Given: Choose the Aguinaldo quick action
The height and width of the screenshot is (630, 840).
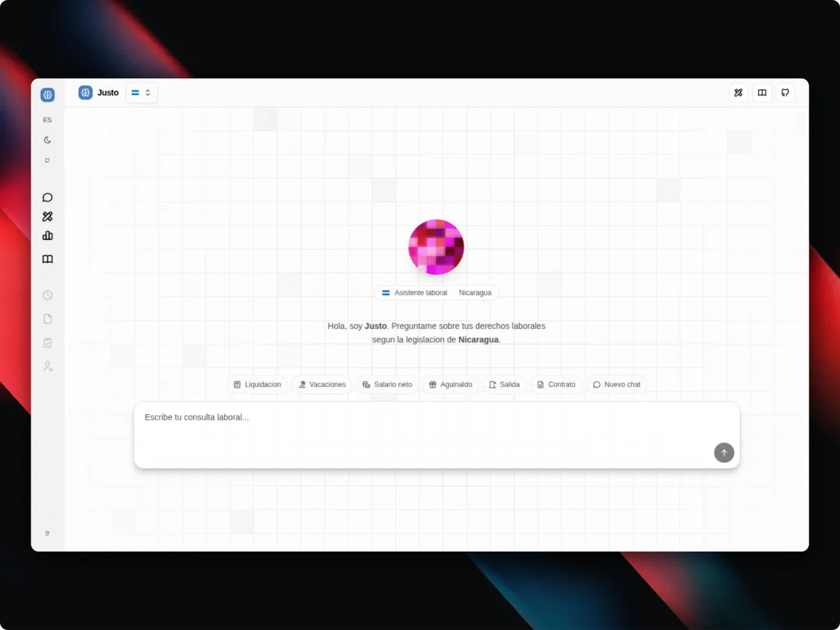Looking at the screenshot, I should [450, 384].
